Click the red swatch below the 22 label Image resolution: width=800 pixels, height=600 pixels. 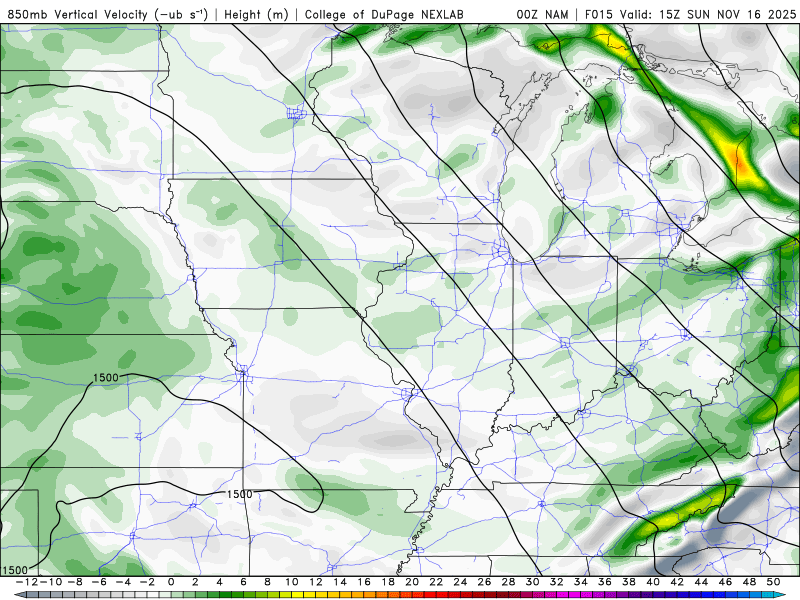pos(442,595)
